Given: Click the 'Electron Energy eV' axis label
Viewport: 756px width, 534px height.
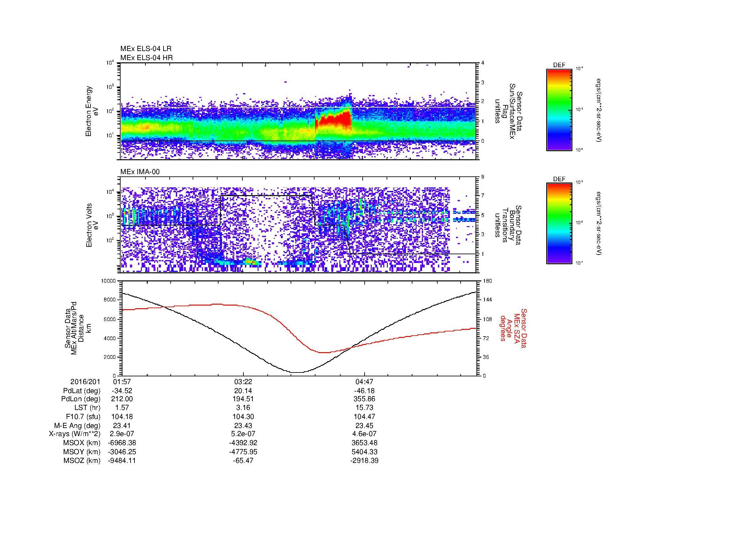Looking at the screenshot, I should click(92, 111).
